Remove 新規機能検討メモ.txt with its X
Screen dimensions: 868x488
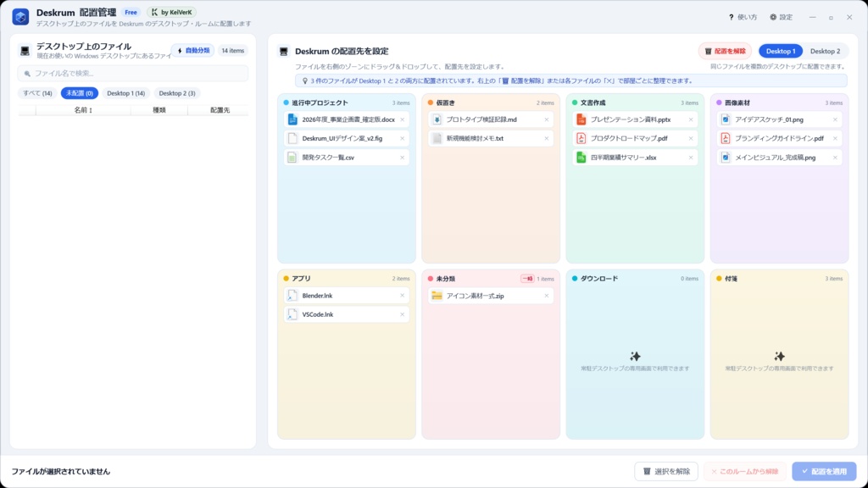click(x=547, y=138)
